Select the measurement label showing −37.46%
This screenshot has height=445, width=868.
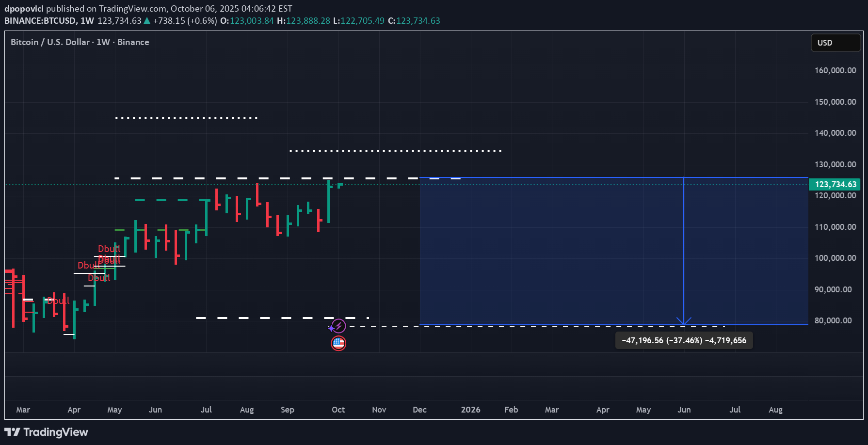684,340
